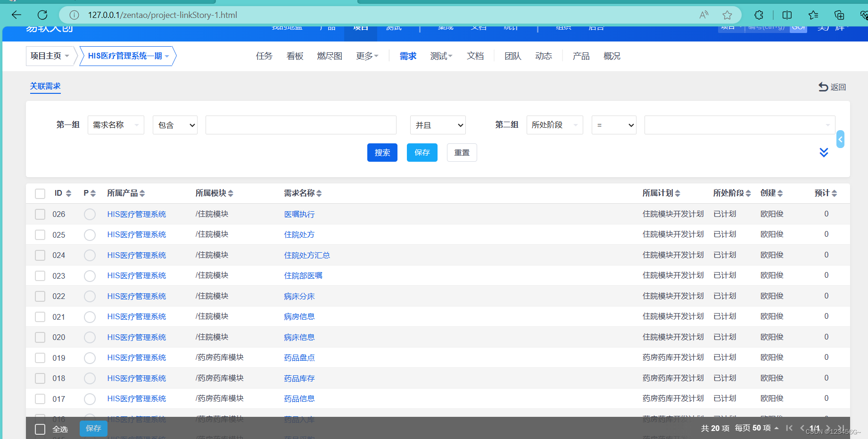This screenshot has width=868, height=439.
Task: Sort by 预计 column arrows
Action: click(834, 193)
